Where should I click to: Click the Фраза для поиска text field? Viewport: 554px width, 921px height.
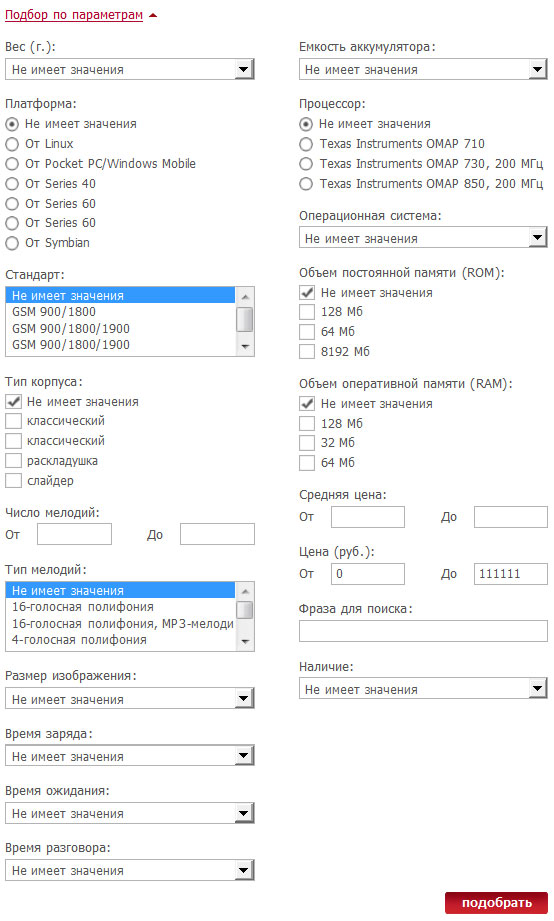point(423,631)
